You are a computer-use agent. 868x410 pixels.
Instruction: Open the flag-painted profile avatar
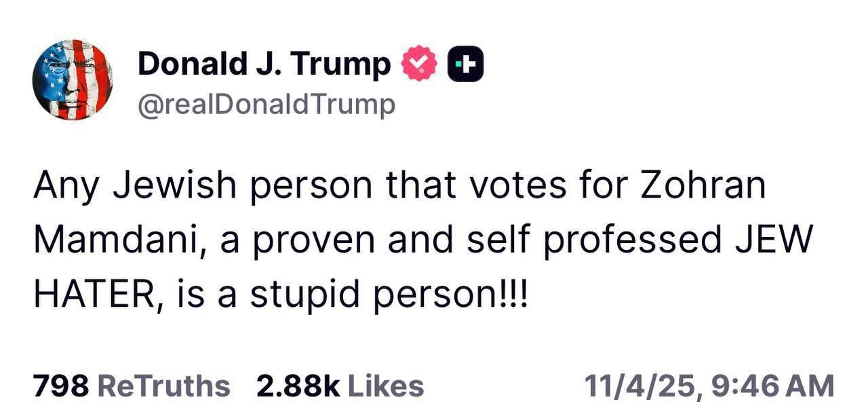[x=72, y=80]
